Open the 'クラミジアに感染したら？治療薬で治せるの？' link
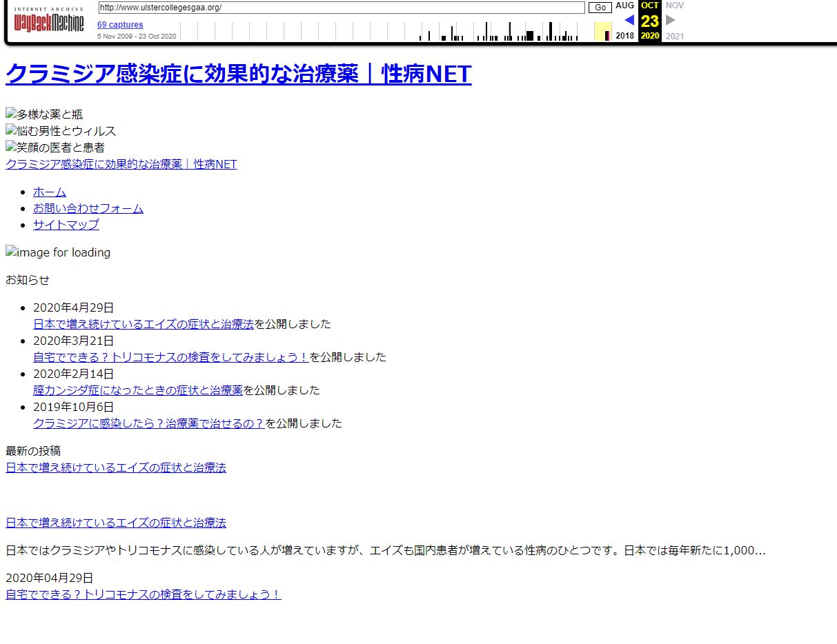The width and height of the screenshot is (837, 644). 149,423
